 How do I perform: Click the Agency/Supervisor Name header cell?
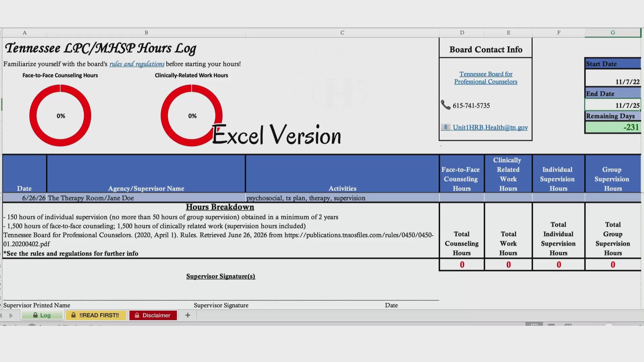click(146, 174)
